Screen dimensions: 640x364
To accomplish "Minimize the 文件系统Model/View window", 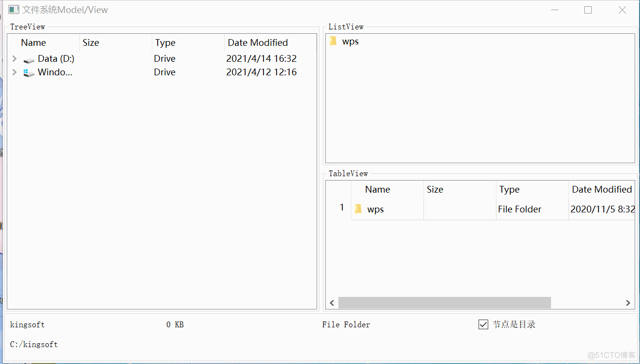I will click(x=555, y=10).
